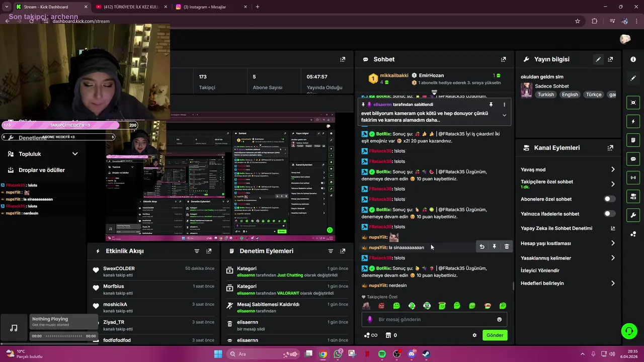Toggle the channel actions icon in sidebar

click(633, 196)
